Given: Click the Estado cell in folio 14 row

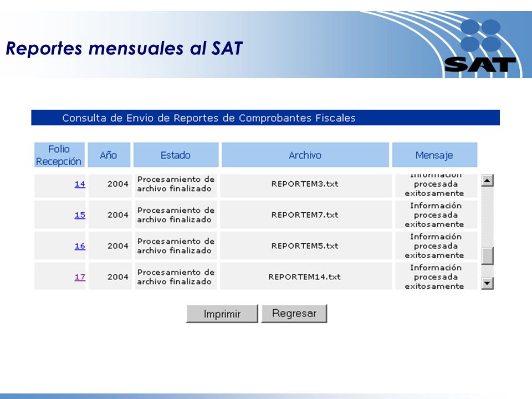Looking at the screenshot, I should [176, 185].
